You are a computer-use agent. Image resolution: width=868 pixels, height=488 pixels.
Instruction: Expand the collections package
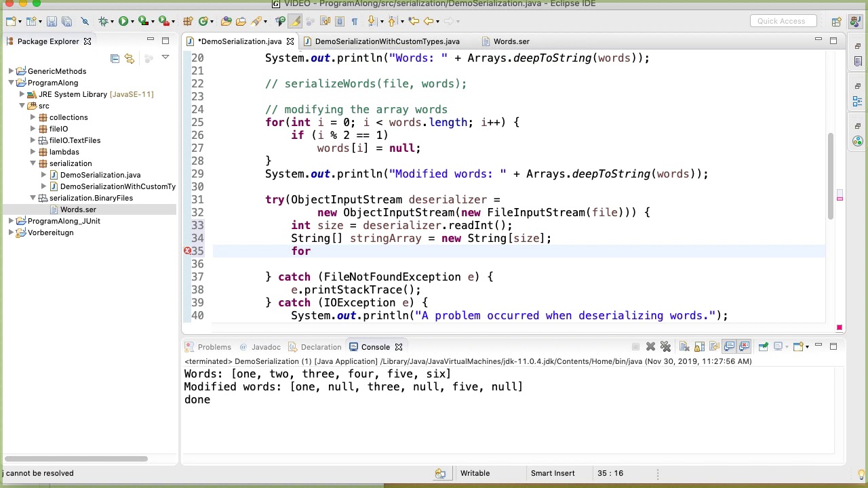pyautogui.click(x=33, y=117)
